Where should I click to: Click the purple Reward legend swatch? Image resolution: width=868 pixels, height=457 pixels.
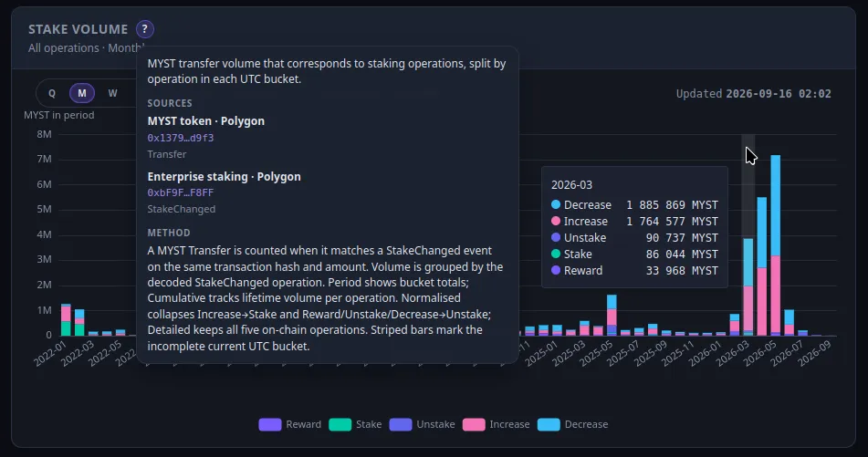(270, 424)
